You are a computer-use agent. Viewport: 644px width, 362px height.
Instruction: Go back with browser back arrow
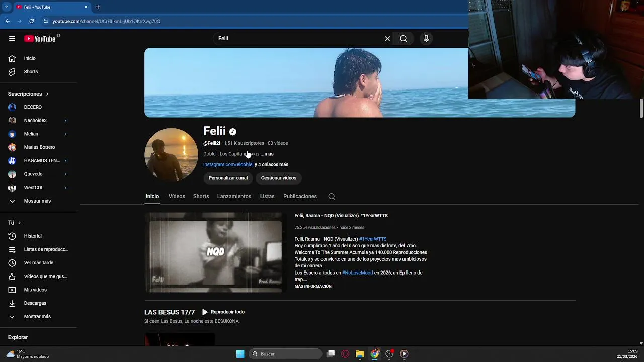tap(8, 21)
